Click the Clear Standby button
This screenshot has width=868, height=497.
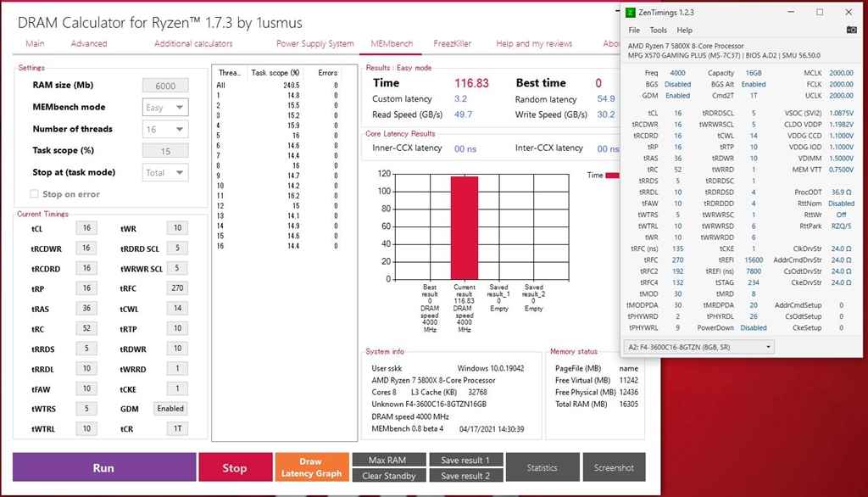click(388, 476)
